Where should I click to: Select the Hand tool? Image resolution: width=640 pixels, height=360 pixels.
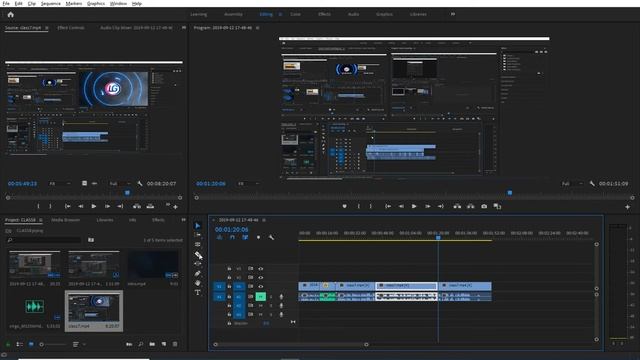tap(198, 283)
